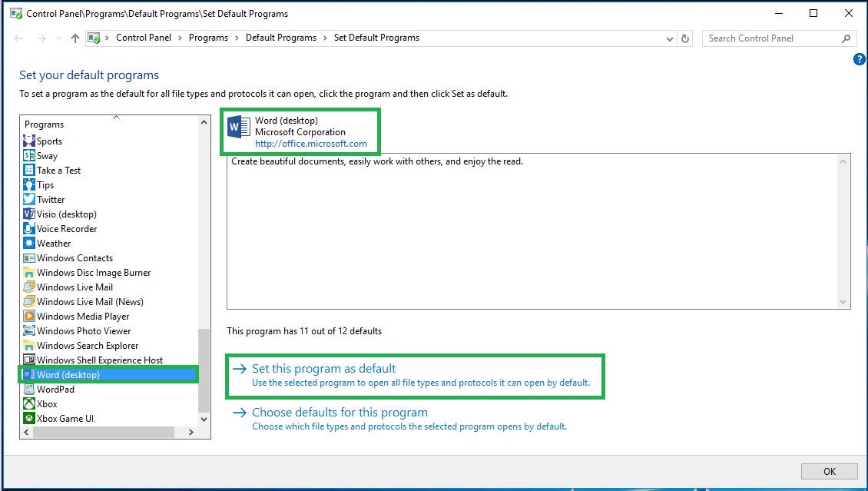Click the Windows Search Explorer icon
The height and width of the screenshot is (491, 868).
pos(28,346)
